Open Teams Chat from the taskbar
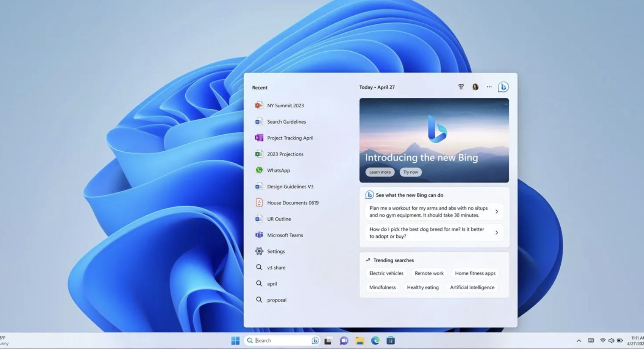The image size is (644, 349). click(x=344, y=340)
